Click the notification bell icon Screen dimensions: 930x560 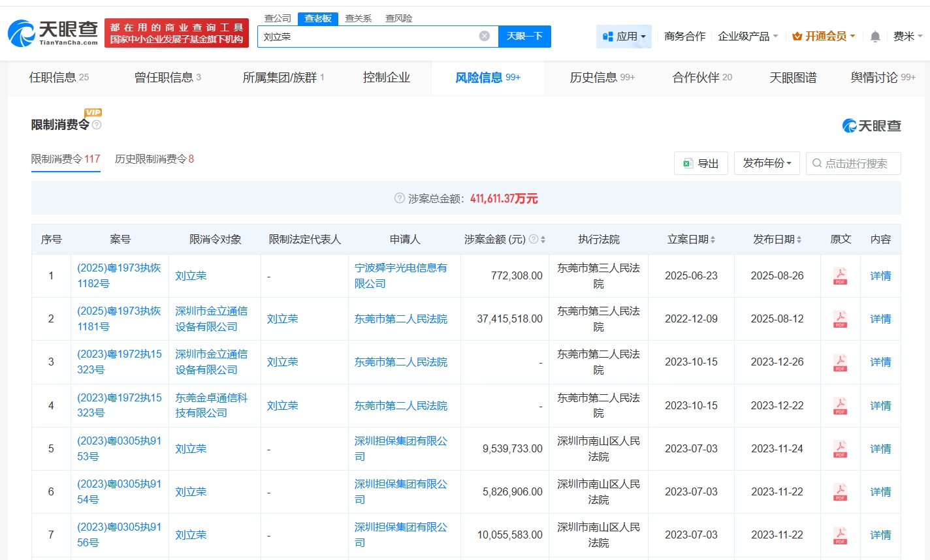click(x=875, y=37)
